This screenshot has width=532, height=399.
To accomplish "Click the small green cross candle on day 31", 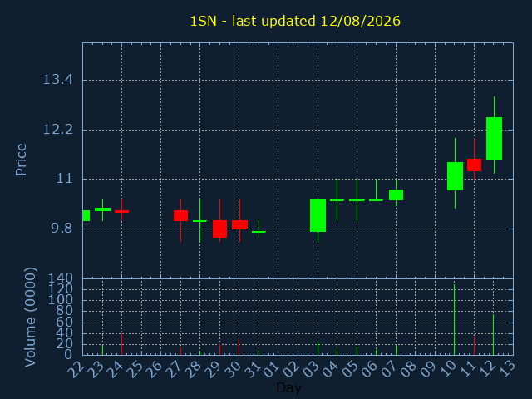I will point(259,231).
